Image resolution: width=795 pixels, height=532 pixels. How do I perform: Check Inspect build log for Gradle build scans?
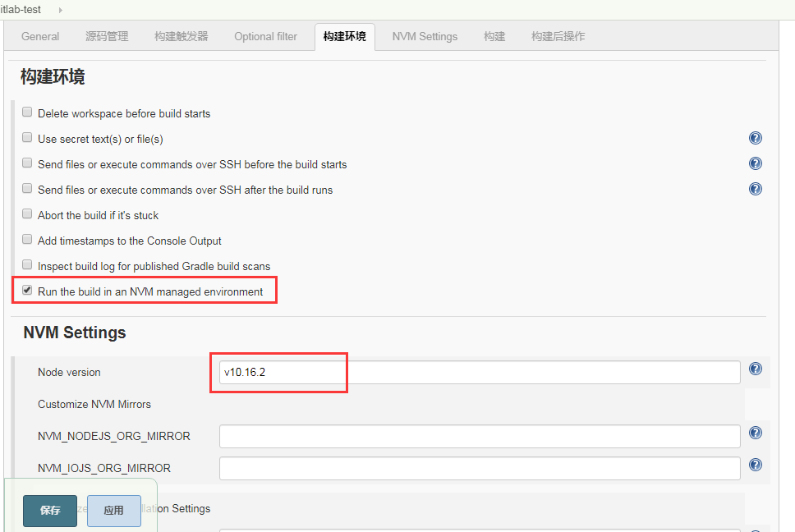click(27, 264)
